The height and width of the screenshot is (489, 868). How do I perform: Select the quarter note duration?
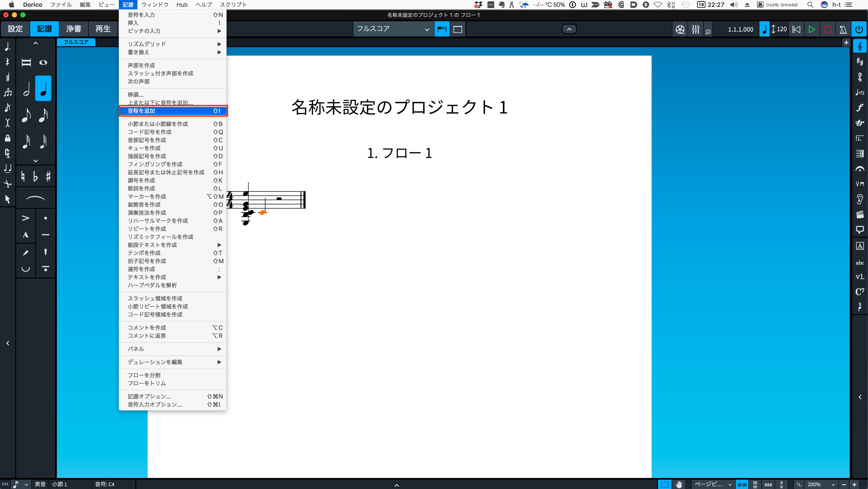click(x=43, y=89)
